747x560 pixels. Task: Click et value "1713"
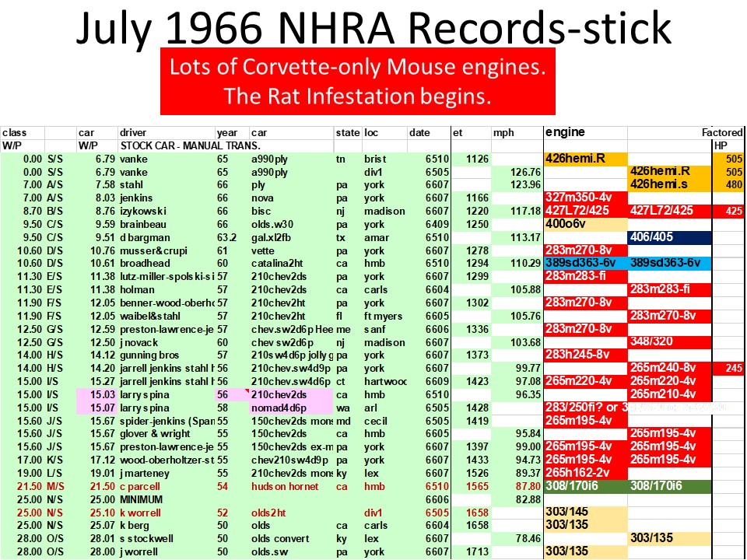click(x=477, y=552)
